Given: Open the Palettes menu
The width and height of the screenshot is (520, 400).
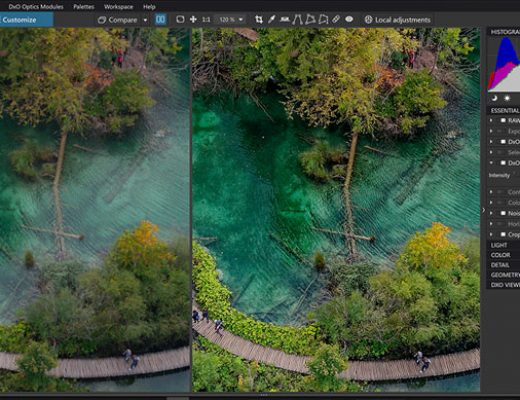Looking at the screenshot, I should click(84, 7).
